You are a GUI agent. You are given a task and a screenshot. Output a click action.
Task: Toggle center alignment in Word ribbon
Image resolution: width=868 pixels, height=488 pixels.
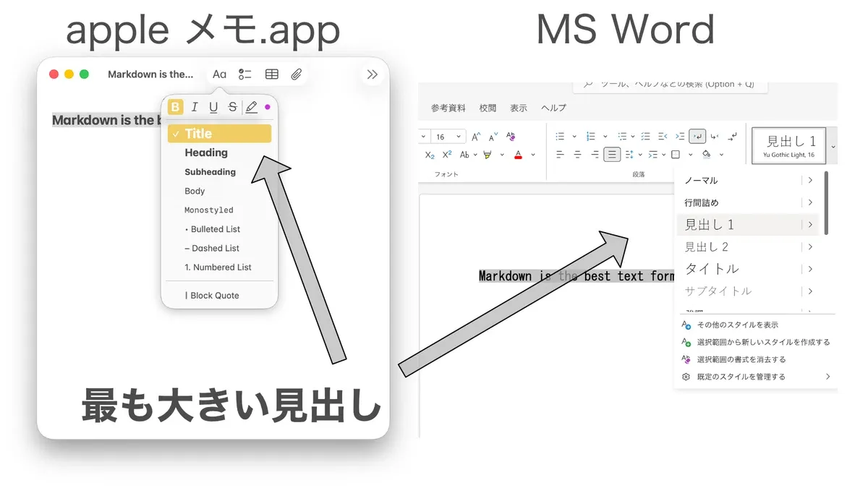click(577, 155)
